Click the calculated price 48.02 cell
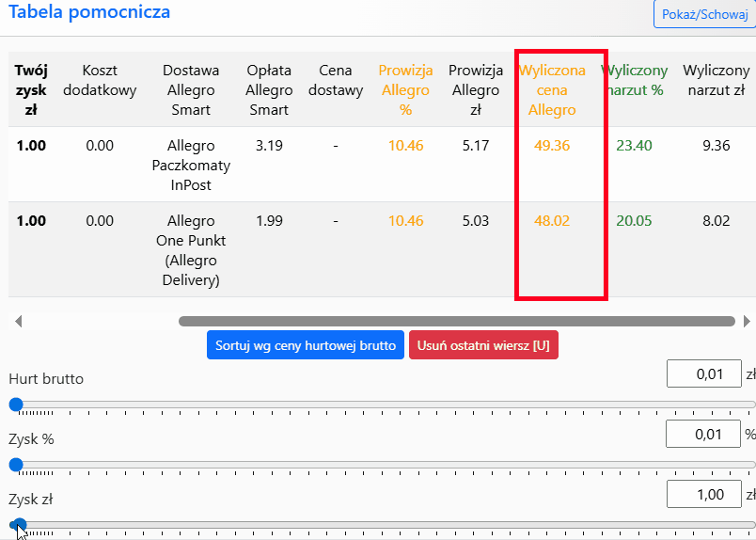The image size is (756, 540). point(552,221)
